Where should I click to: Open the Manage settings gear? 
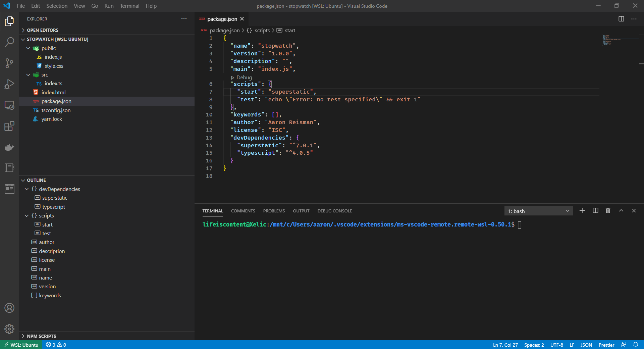(9, 329)
